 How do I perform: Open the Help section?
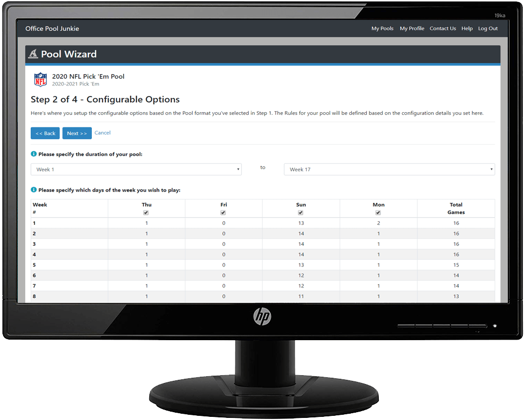point(467,28)
